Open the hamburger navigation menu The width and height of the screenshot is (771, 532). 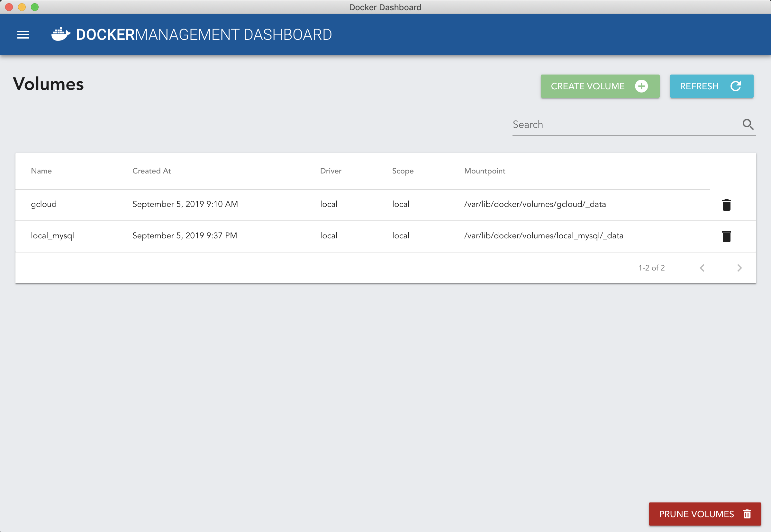pos(23,35)
